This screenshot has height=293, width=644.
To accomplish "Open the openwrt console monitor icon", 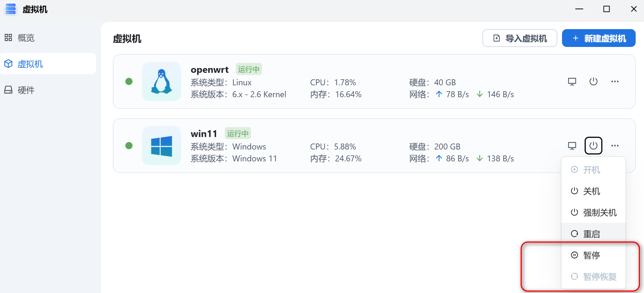I will click(x=572, y=81).
